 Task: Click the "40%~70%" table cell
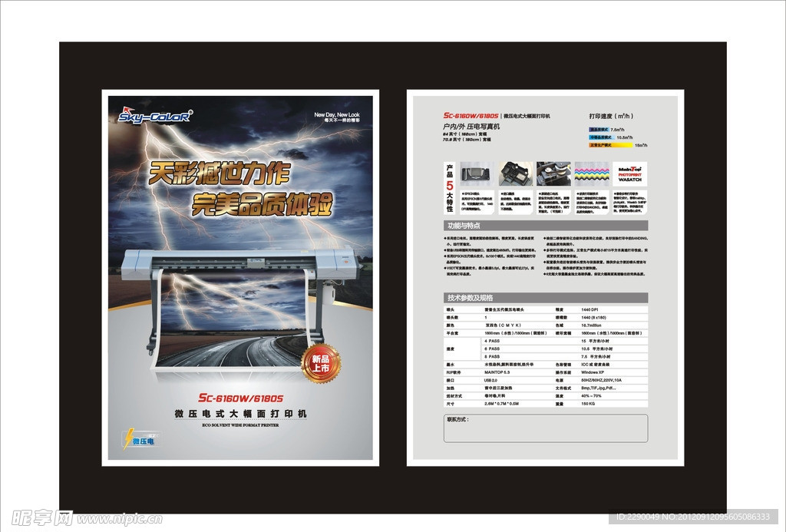coord(591,396)
